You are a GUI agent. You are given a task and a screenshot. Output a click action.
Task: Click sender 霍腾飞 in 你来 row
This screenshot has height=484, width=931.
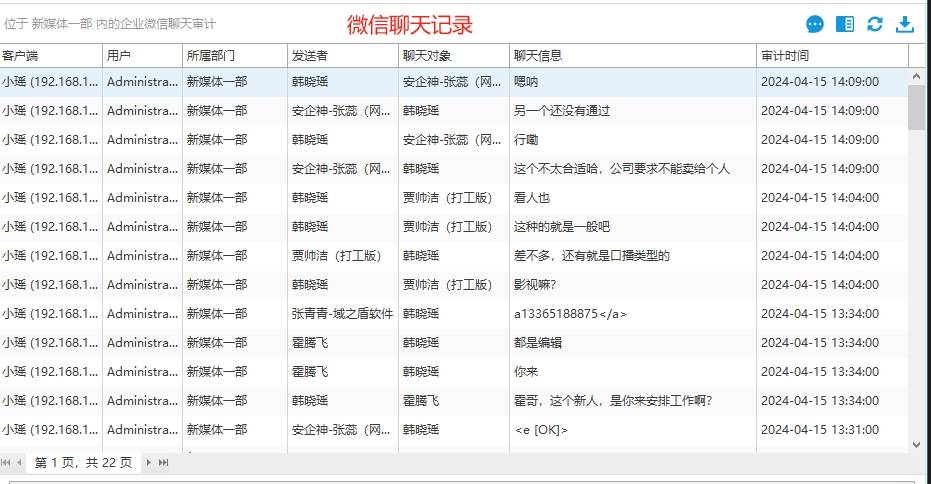[x=309, y=372]
